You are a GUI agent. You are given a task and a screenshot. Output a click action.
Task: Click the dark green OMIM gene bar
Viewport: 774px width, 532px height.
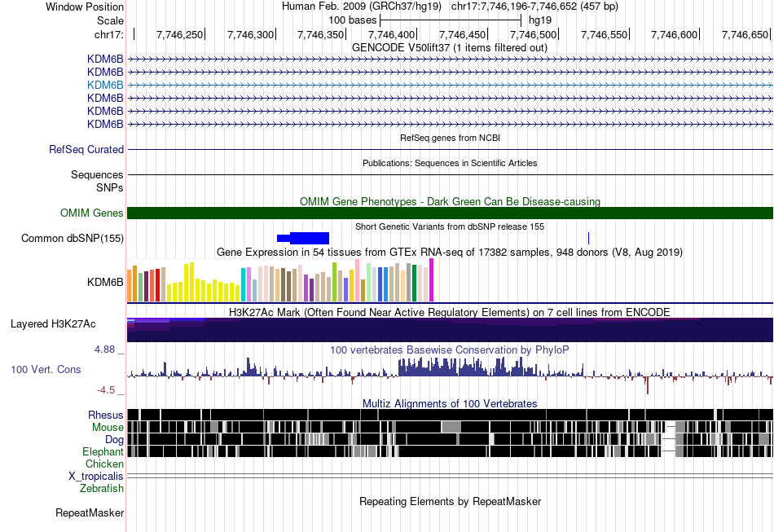pos(450,213)
